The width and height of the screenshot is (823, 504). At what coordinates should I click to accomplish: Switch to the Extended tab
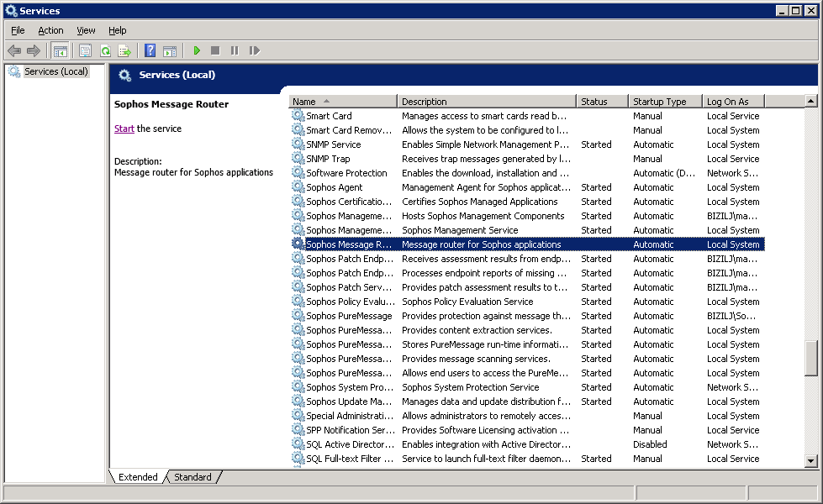tap(138, 477)
